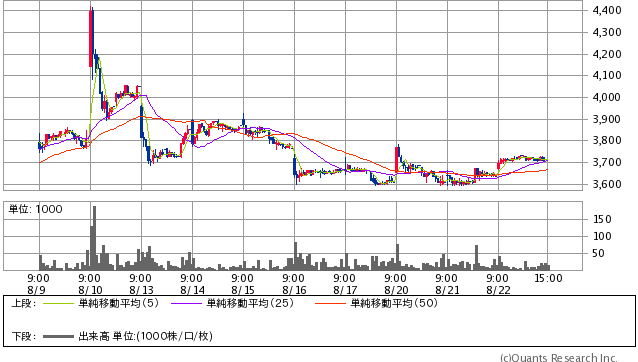This screenshot has width=638, height=362.
Task: Select the 単純移動平均(5) legend label
Action: 118,303
